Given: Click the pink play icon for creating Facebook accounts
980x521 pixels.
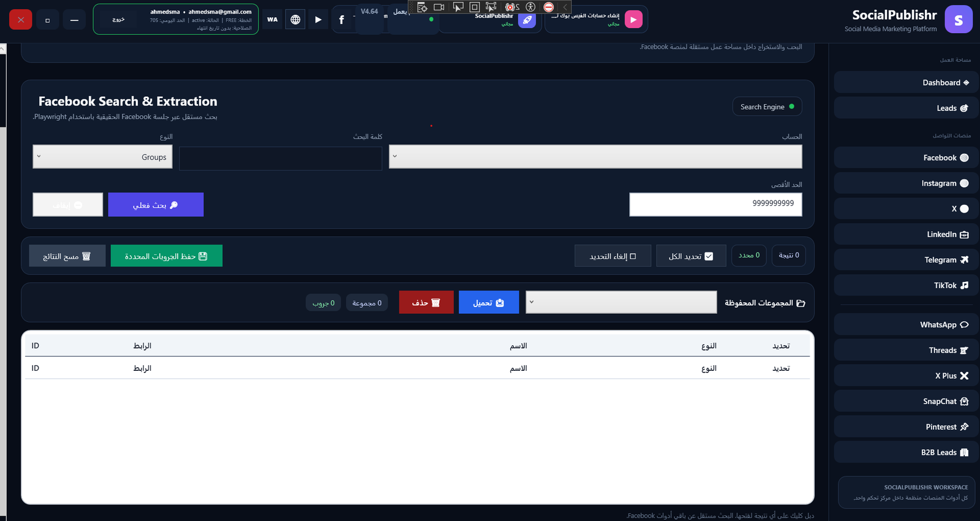Looking at the screenshot, I should [633, 20].
